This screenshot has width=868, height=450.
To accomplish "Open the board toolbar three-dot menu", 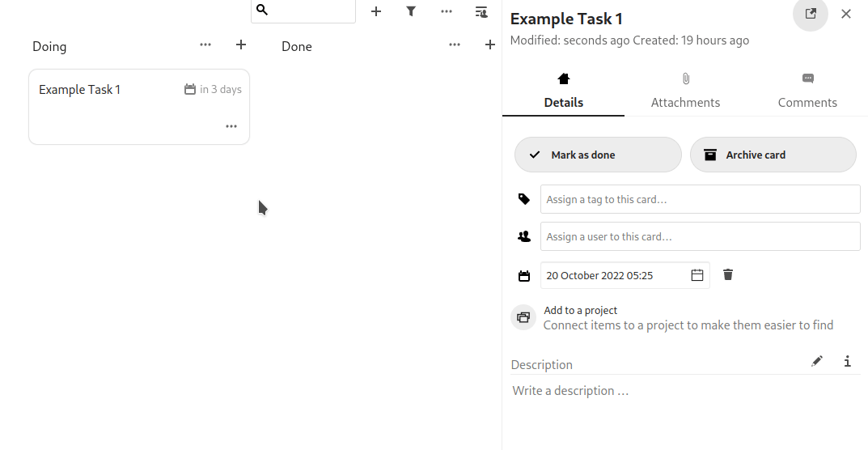I will (447, 11).
